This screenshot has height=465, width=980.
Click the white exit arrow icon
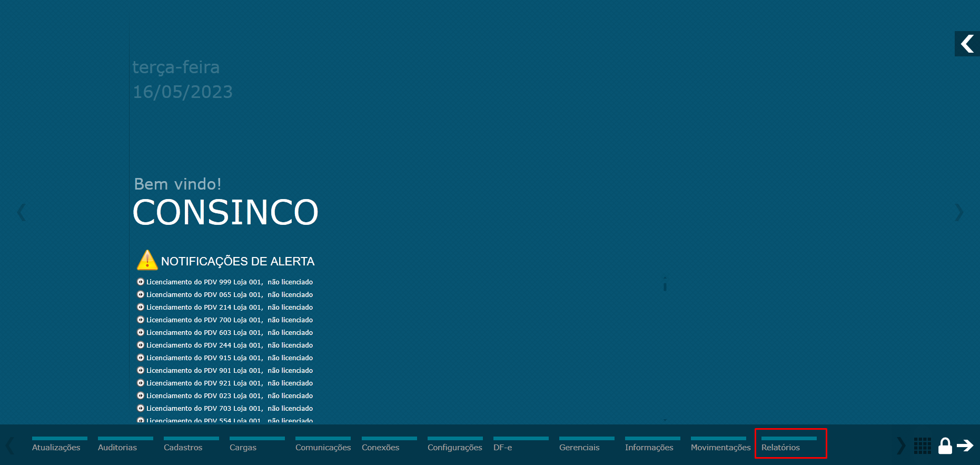965,446
